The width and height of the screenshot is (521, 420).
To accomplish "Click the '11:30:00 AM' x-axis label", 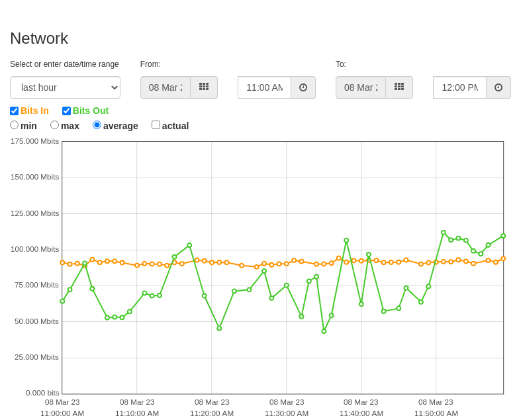I will [x=287, y=413].
